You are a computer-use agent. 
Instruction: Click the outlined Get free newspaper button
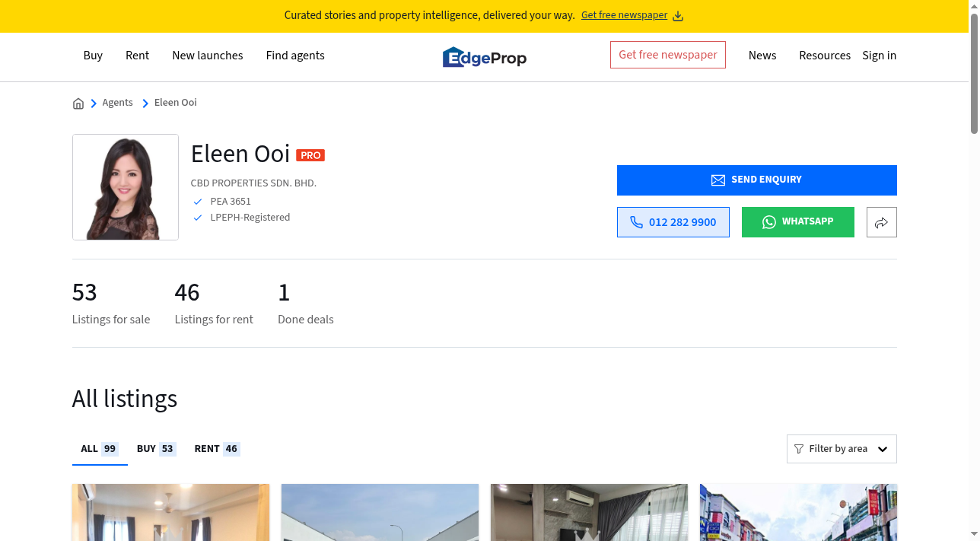[668, 55]
